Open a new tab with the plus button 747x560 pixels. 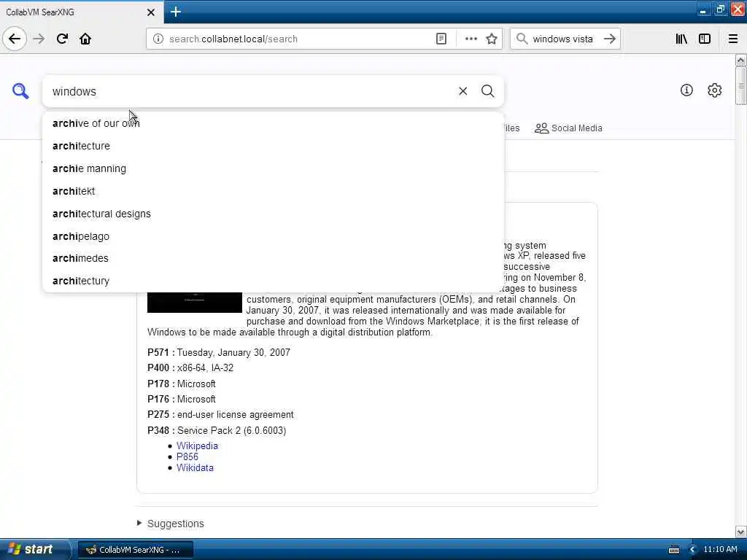point(175,12)
